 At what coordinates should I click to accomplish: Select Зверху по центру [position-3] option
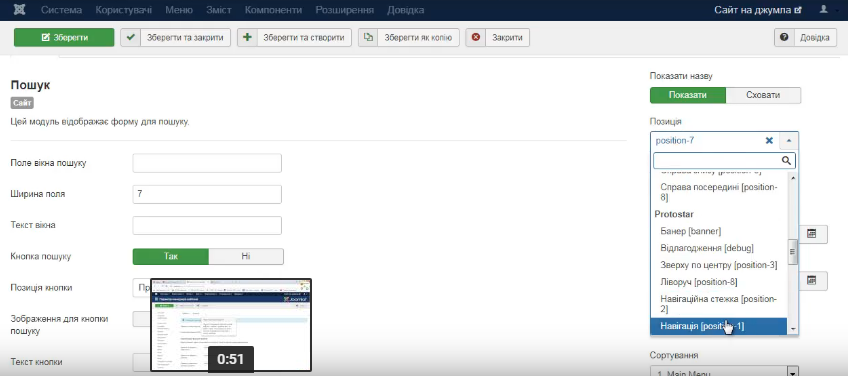coord(719,265)
